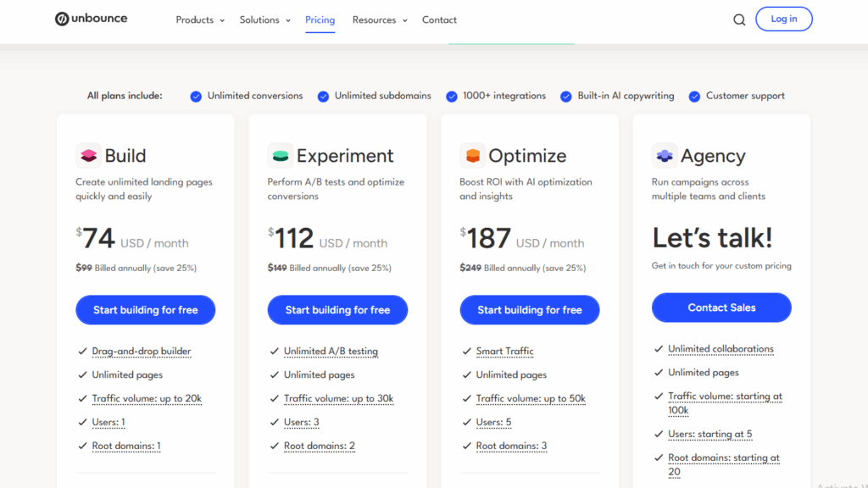The image size is (868, 488).
Task: Click the $249 Billed annually text
Action: [x=522, y=268]
